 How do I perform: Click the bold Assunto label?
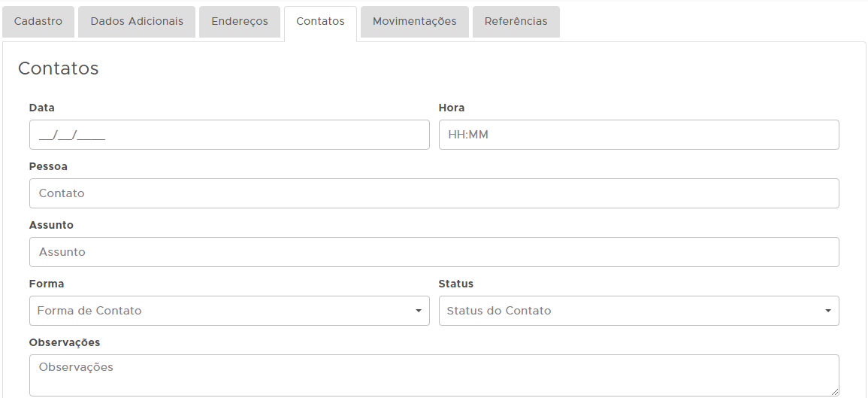coord(51,225)
